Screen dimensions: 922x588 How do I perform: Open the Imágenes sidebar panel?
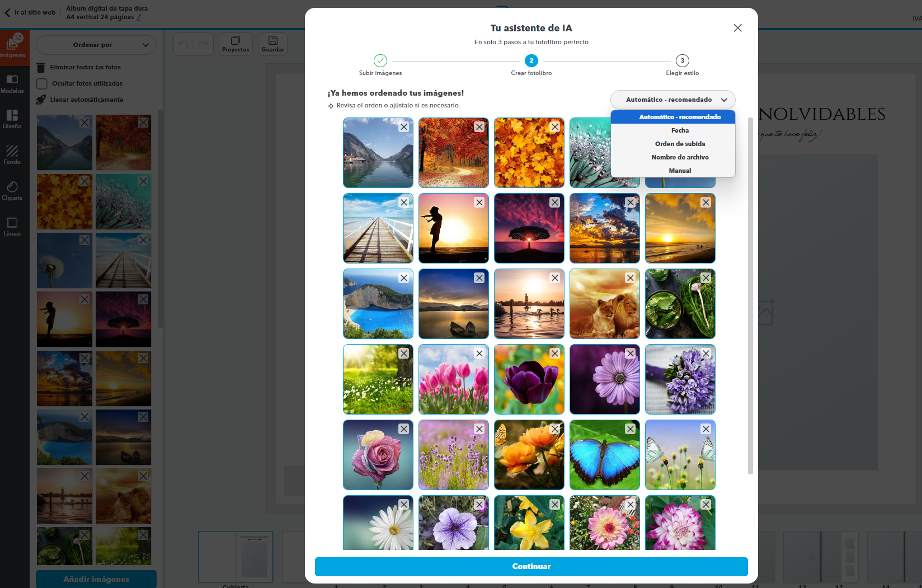click(12, 45)
